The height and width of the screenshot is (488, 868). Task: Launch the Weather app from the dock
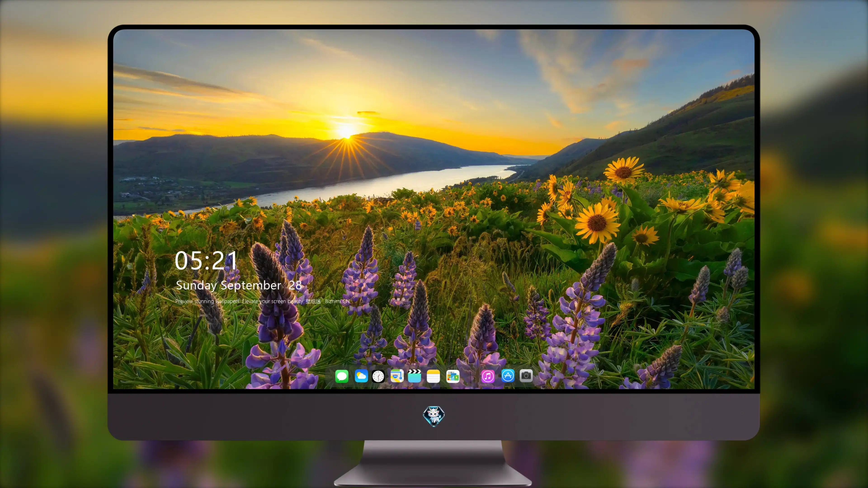pyautogui.click(x=361, y=376)
